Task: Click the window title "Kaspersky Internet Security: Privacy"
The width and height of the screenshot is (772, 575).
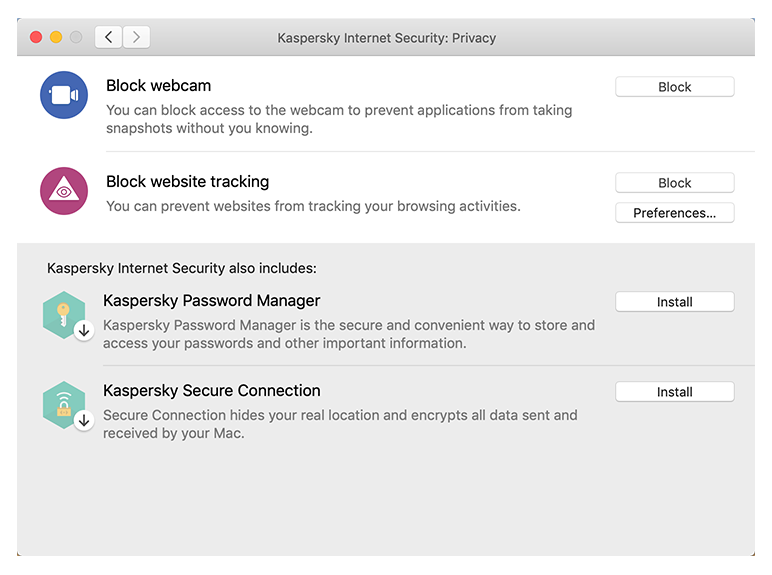Action: 386,38
